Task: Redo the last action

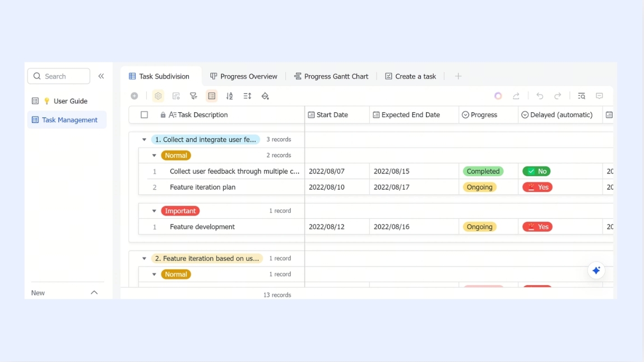Action: coord(558,96)
